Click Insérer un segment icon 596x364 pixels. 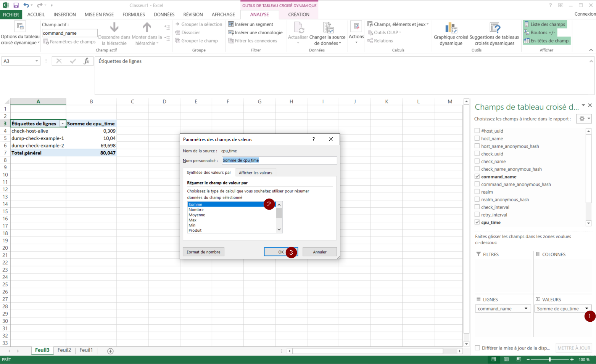[231, 24]
